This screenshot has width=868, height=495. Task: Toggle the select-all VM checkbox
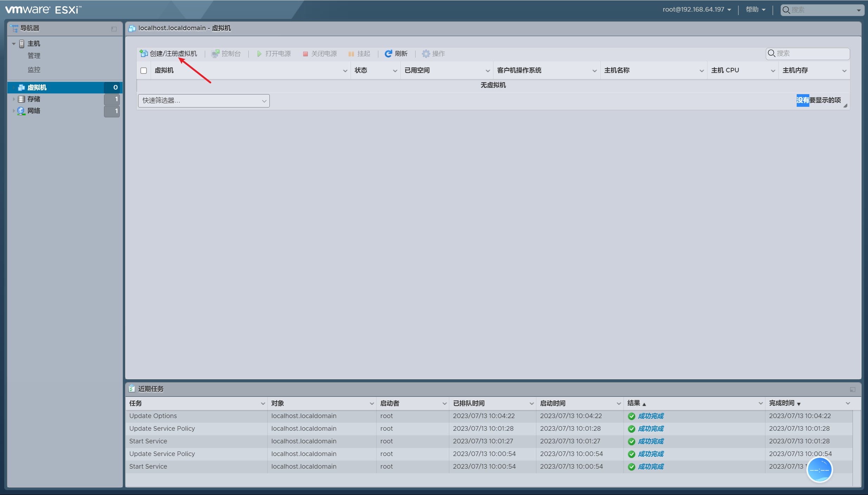tap(143, 71)
